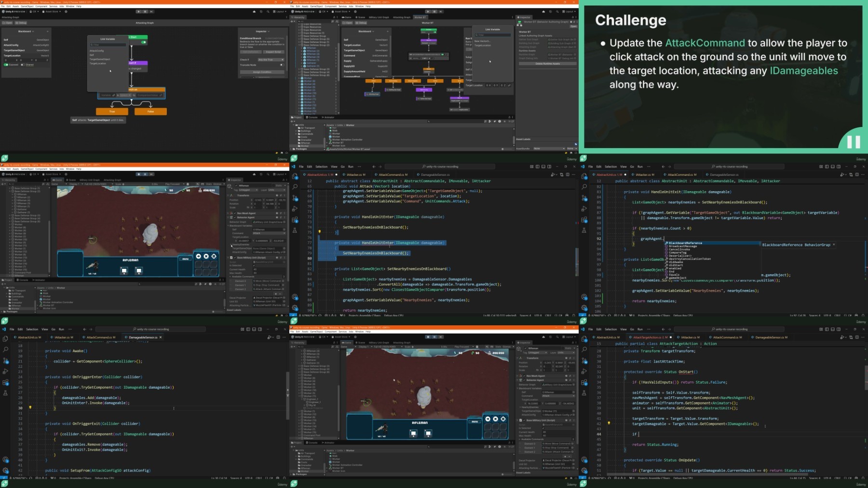Viewport: 868px width, 488px height.
Task: Toggle the Exposed switch in the Blackboard panel
Action: (x=6, y=65)
